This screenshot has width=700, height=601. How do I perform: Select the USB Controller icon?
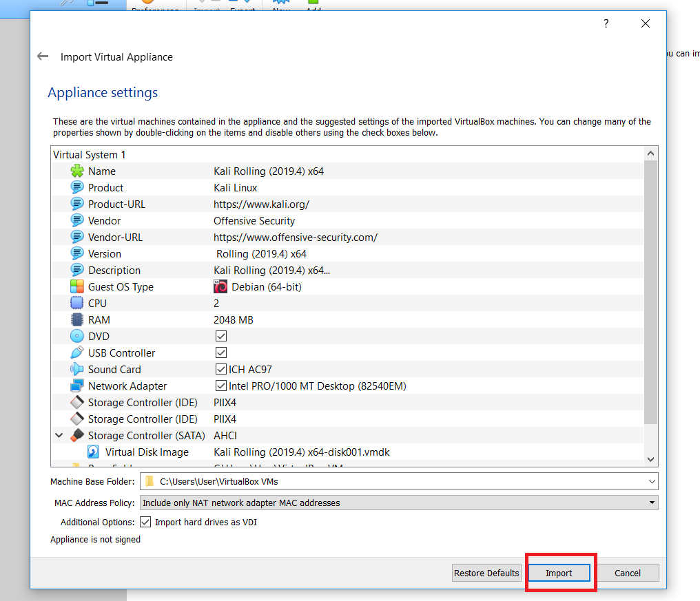click(76, 353)
